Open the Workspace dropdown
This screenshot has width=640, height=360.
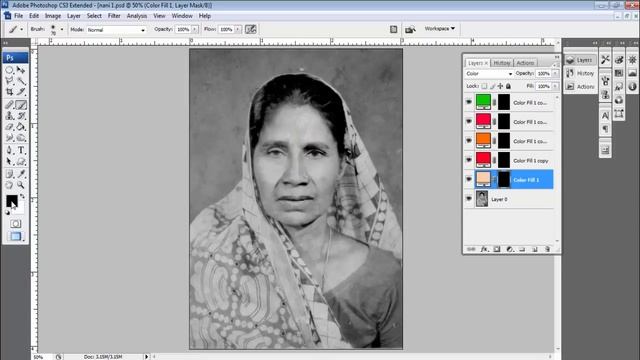click(440, 29)
